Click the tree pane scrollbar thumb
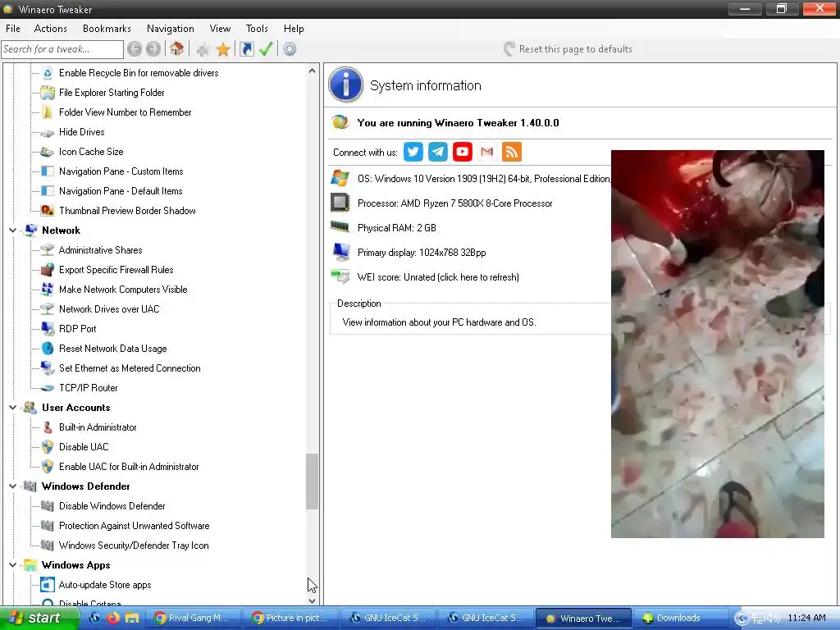This screenshot has width=840, height=630. point(313,481)
